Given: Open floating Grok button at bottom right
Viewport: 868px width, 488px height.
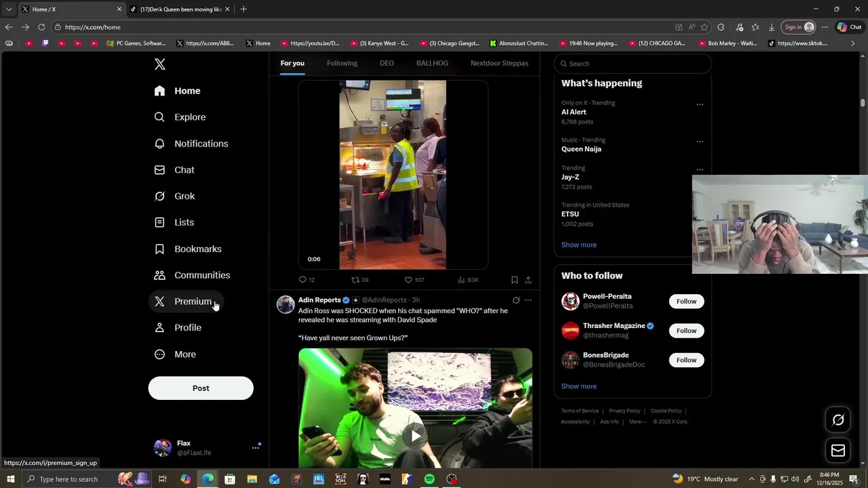Looking at the screenshot, I should point(838,420).
